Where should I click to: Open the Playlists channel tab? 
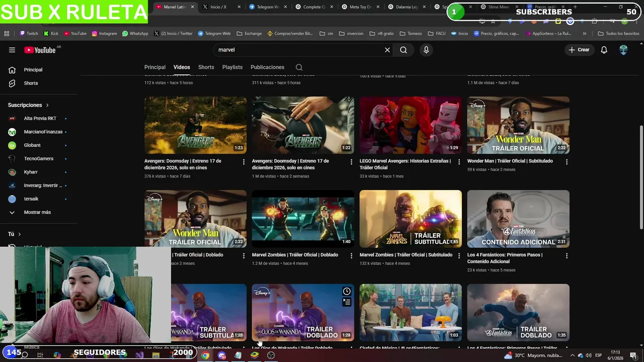[x=232, y=67]
